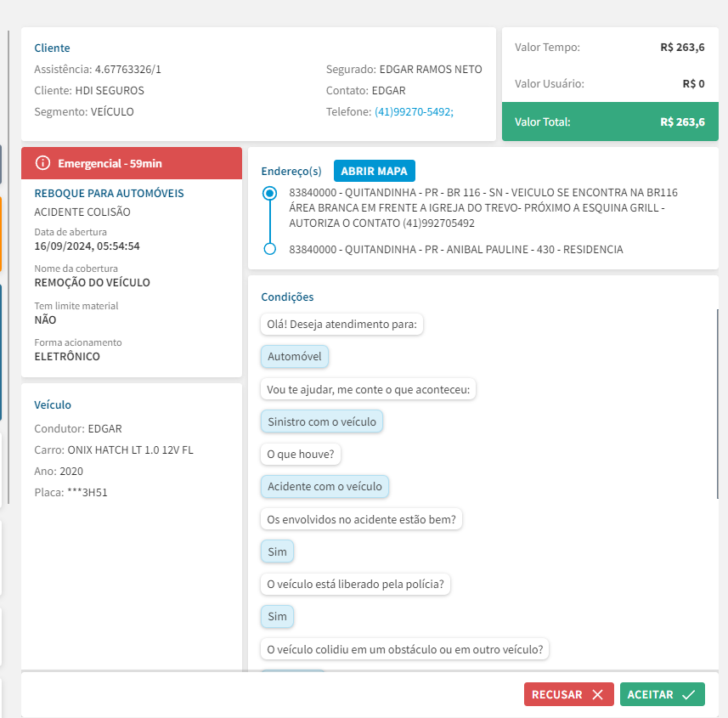Choose the "Acidente com o veículo" answer

tap(324, 487)
